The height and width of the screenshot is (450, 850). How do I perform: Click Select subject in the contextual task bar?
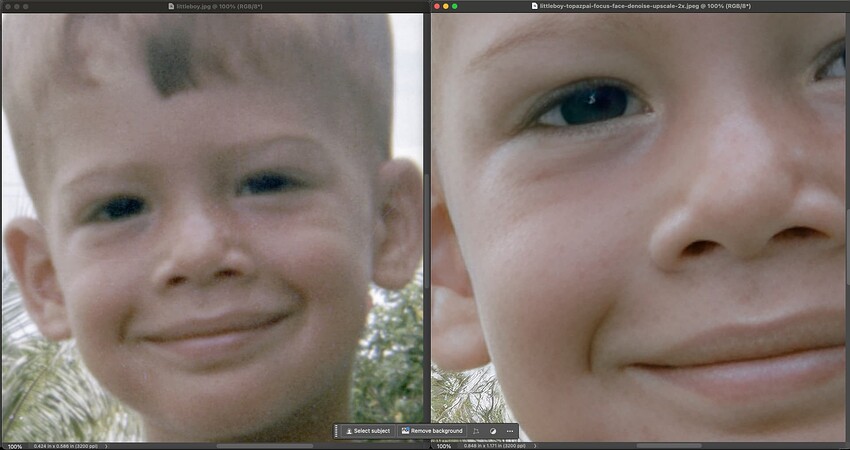pyautogui.click(x=368, y=431)
